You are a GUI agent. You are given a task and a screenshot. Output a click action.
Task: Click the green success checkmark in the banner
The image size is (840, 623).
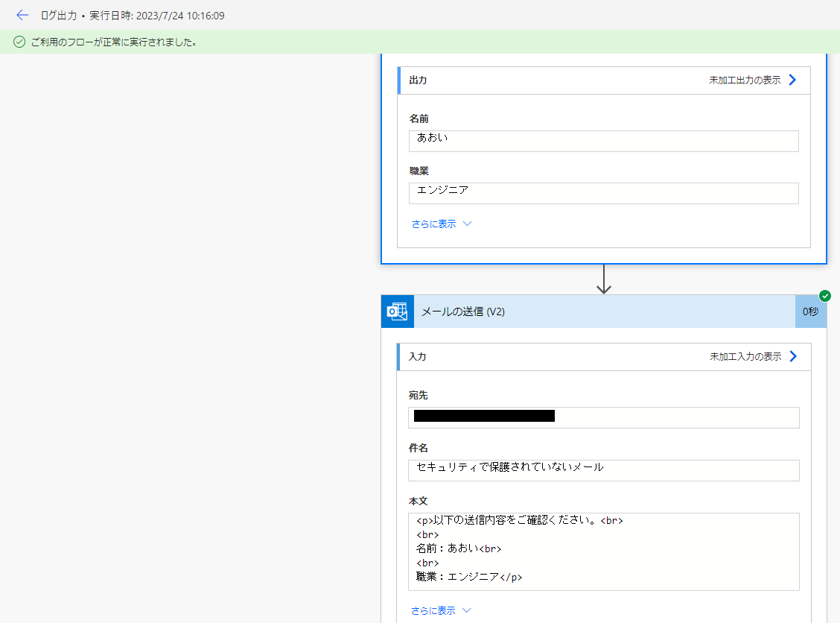click(x=19, y=42)
